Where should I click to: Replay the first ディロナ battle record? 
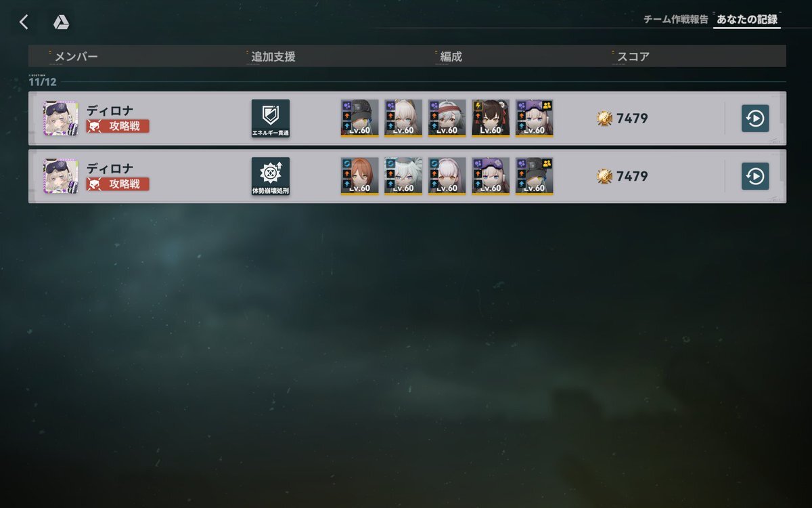755,119
